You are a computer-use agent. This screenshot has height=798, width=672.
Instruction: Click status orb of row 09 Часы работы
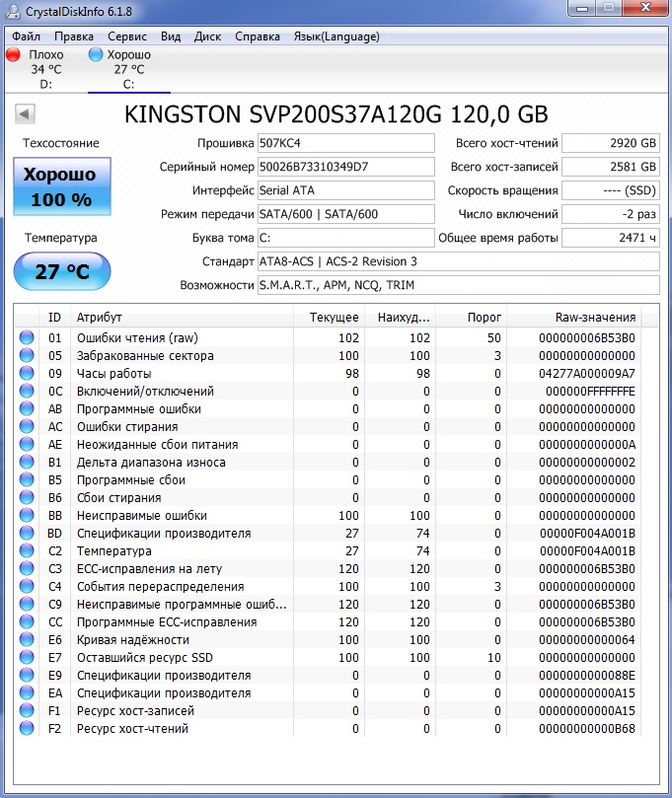pyautogui.click(x=27, y=373)
